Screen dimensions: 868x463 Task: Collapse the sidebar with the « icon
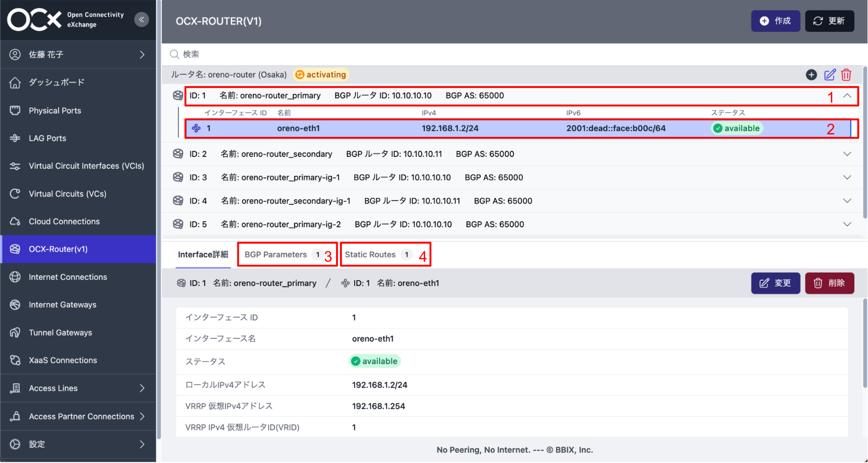[x=142, y=19]
